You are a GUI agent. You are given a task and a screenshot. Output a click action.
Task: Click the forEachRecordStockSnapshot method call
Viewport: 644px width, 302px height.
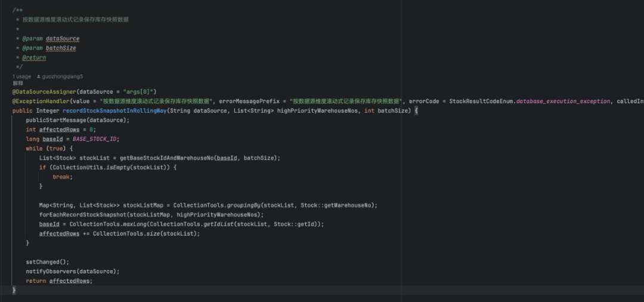[x=82, y=214]
